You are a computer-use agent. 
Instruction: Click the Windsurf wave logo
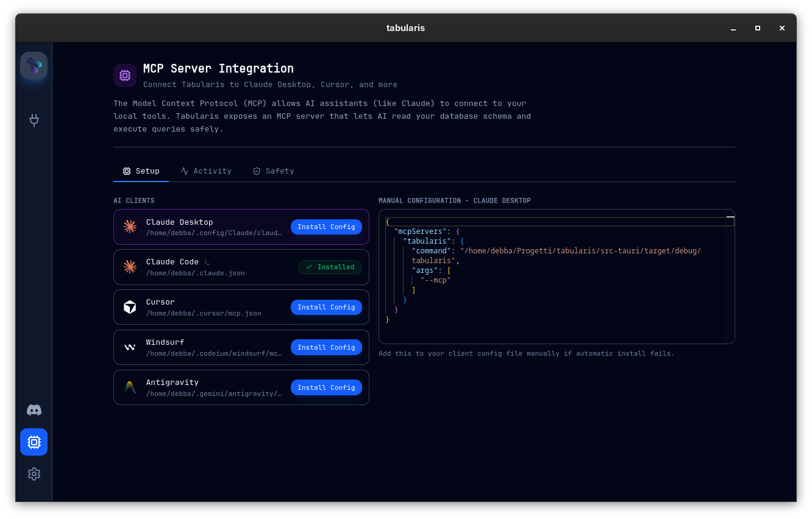pos(130,347)
